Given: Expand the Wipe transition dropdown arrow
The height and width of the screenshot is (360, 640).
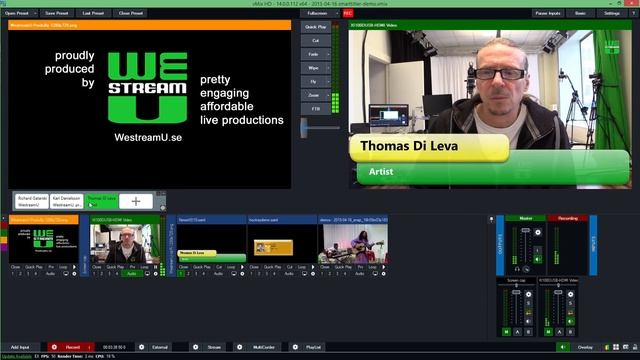Looking at the screenshot, I should 328,68.
